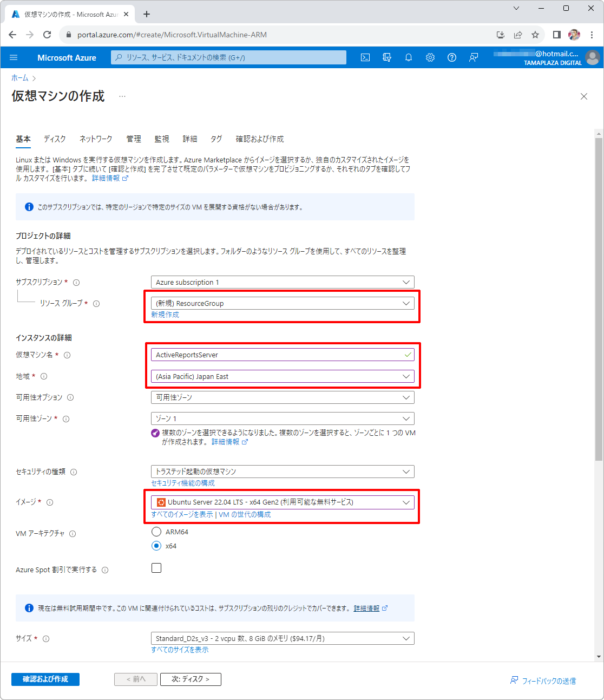Screen dimensions: 604x700
Task: Share this page from the address bar
Action: (x=518, y=35)
